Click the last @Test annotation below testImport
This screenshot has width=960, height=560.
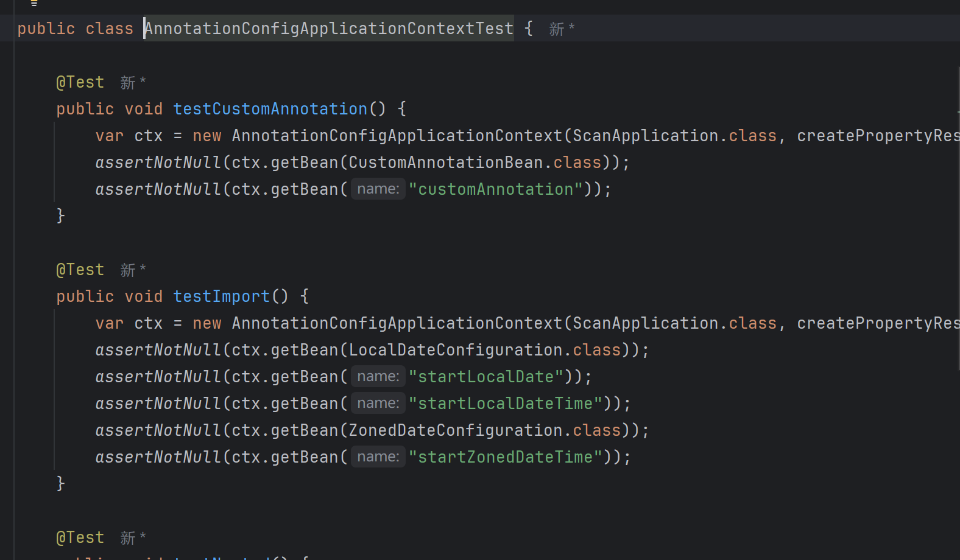80,537
